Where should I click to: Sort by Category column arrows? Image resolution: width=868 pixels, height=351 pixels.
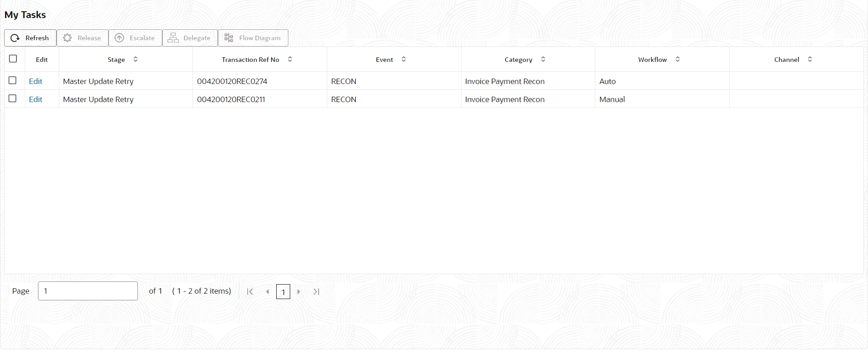(543, 59)
